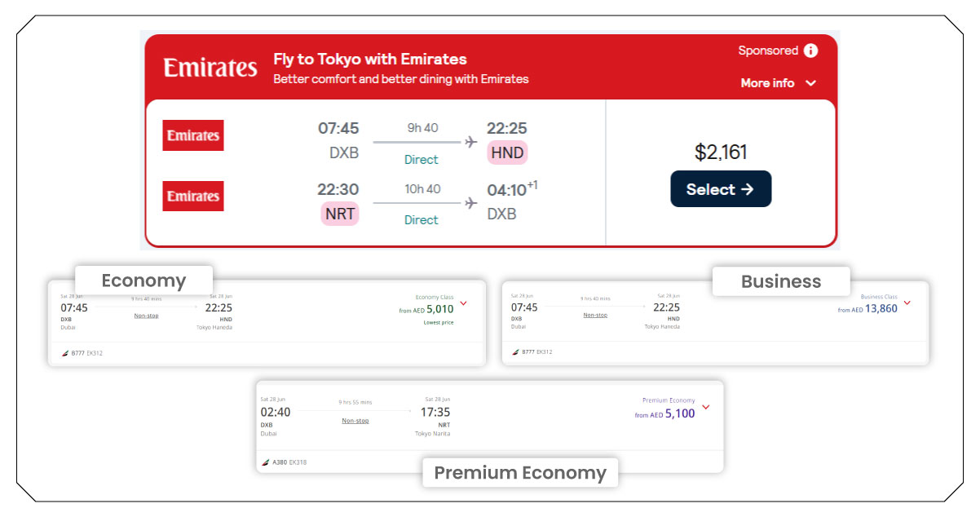The image size is (980, 517).
Task: Click the aircraft icon next to B777 EK312 Business
Action: click(x=516, y=354)
